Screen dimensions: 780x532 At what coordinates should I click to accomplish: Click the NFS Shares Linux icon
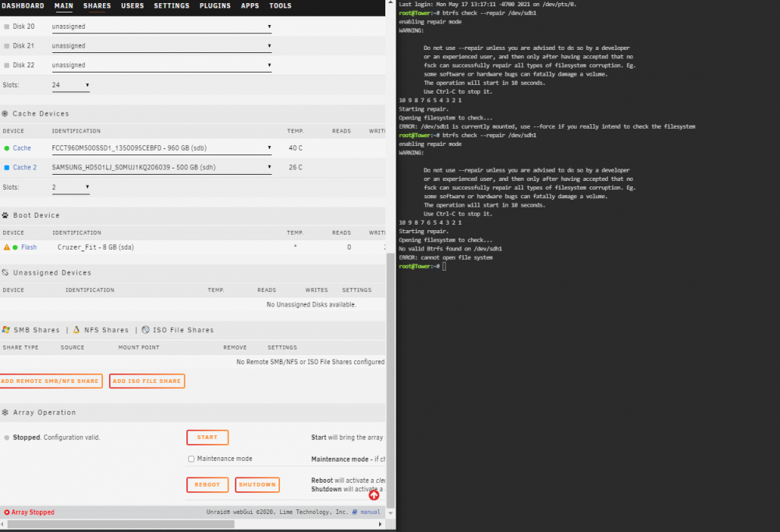(x=76, y=330)
